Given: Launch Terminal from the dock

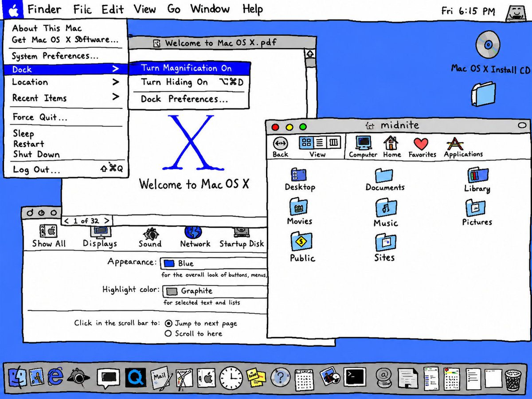Looking at the screenshot, I should coord(355,377).
